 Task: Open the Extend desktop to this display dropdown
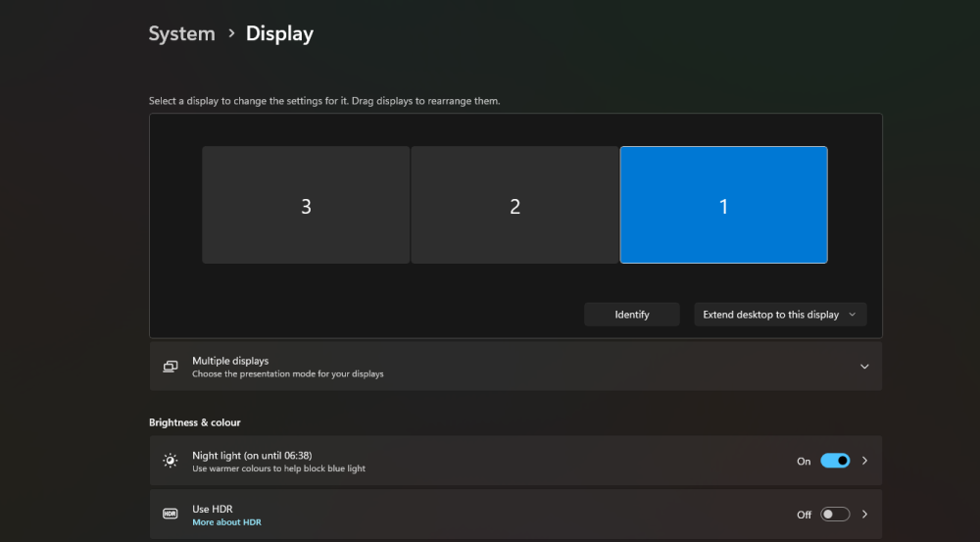tap(780, 315)
